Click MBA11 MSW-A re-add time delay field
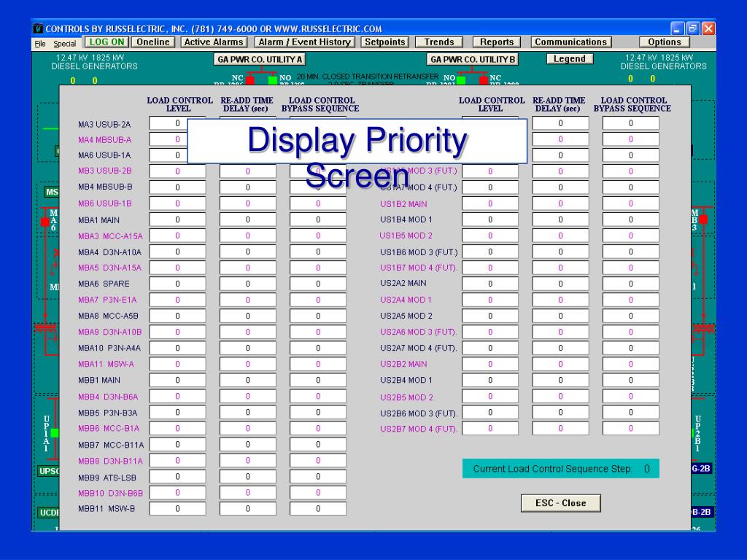 (248, 365)
